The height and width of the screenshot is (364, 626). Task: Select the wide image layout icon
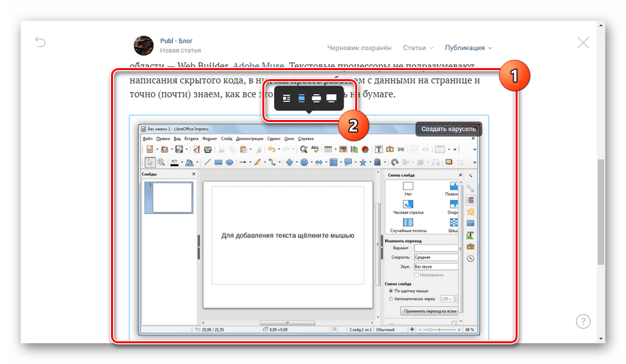coord(316,98)
